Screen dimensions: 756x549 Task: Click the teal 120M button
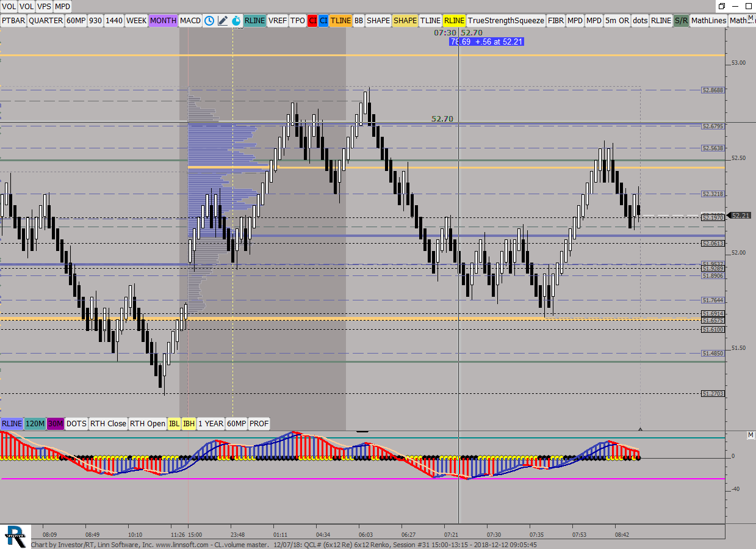coord(35,424)
